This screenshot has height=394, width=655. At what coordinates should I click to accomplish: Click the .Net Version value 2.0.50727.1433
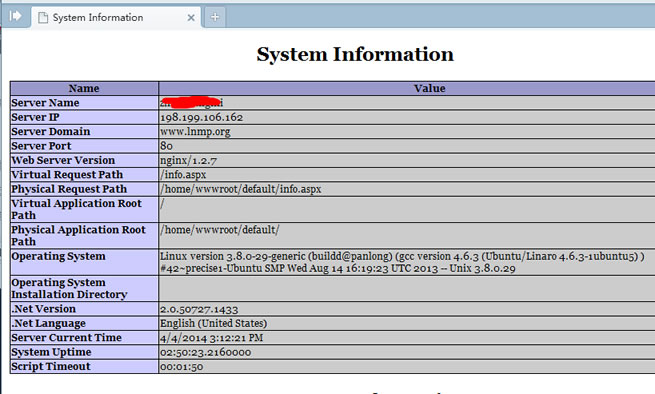[199, 309]
